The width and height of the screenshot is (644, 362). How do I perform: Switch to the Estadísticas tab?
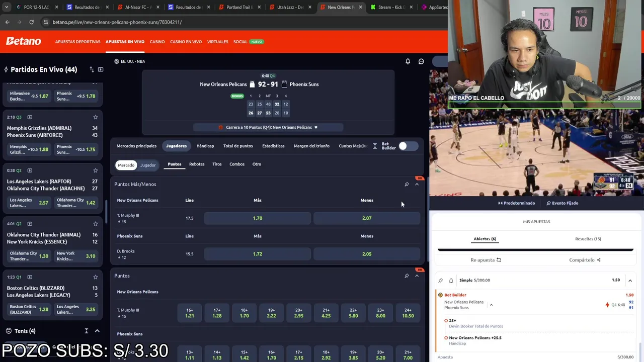coord(273,146)
